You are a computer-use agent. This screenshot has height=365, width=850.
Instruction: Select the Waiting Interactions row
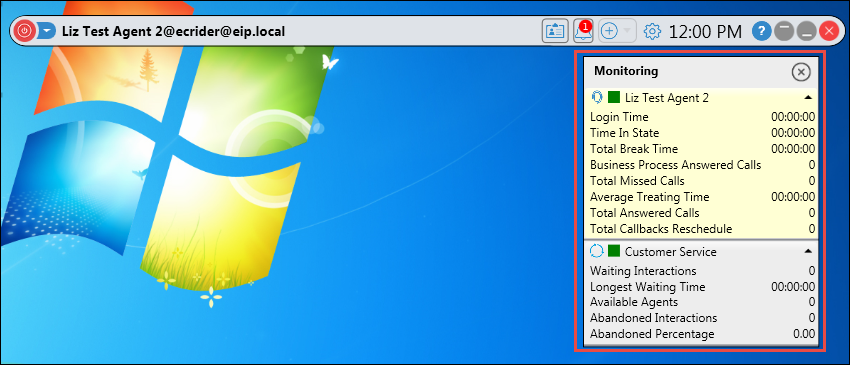702,271
